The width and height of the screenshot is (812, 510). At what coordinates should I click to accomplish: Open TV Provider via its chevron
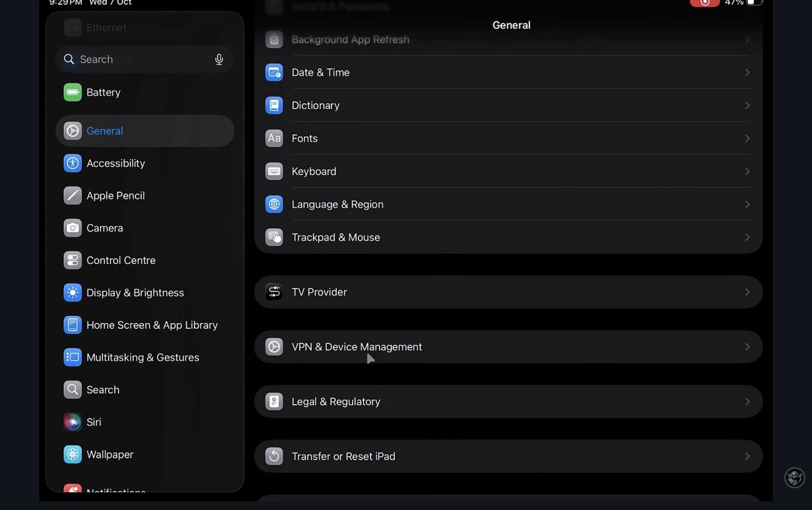[x=747, y=292]
